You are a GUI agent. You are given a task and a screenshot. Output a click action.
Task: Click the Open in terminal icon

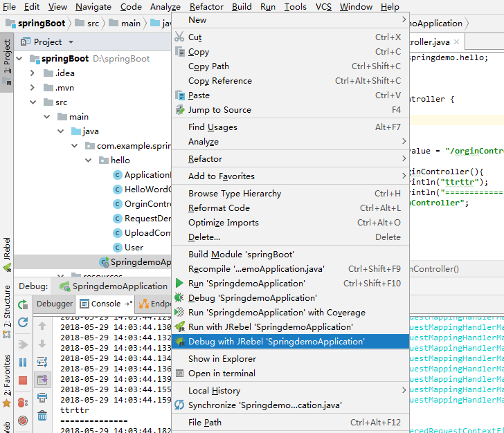pyautogui.click(x=180, y=374)
